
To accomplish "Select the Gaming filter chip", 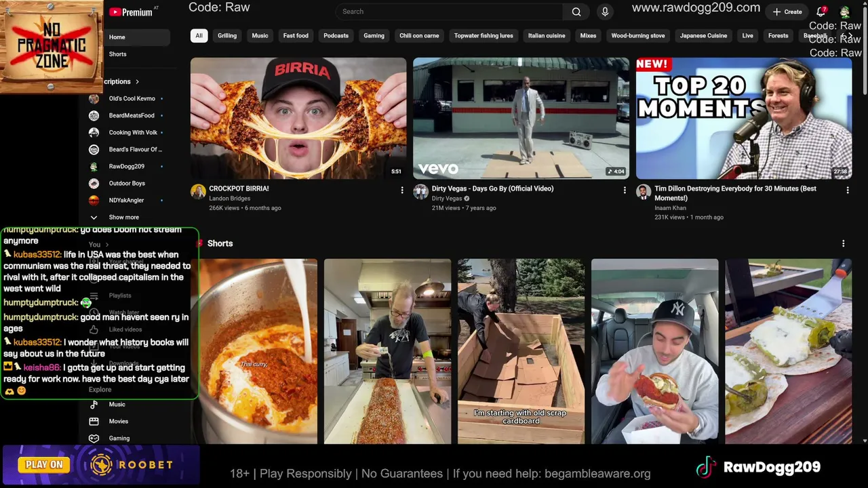I will (374, 35).
